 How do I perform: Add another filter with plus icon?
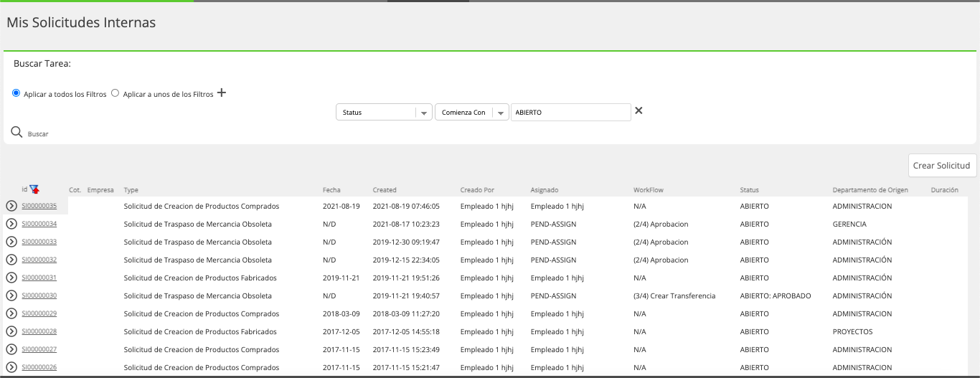coord(222,93)
